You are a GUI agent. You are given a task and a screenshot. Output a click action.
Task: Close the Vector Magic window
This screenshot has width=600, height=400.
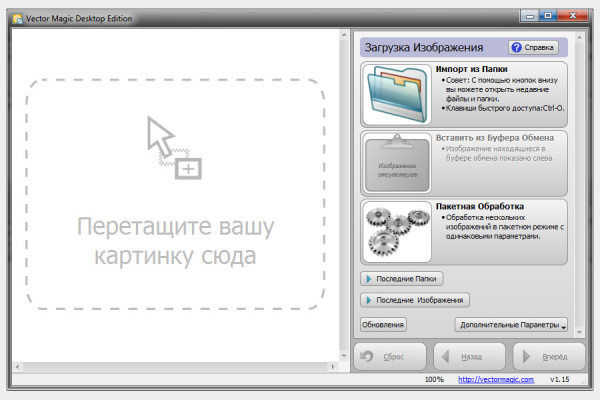(572, 16)
